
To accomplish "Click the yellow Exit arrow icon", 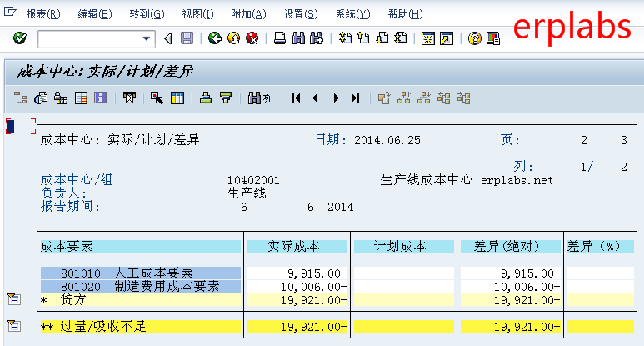I will 234,38.
